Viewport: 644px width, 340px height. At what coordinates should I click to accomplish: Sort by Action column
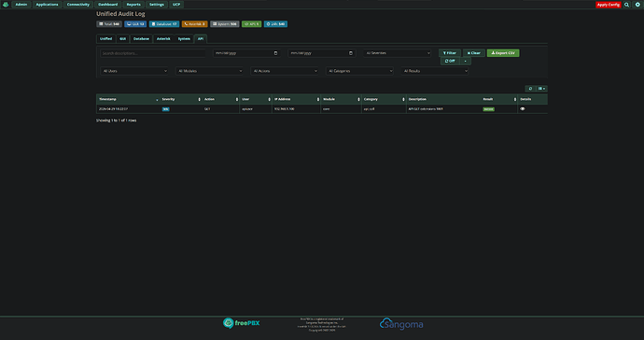click(221, 100)
